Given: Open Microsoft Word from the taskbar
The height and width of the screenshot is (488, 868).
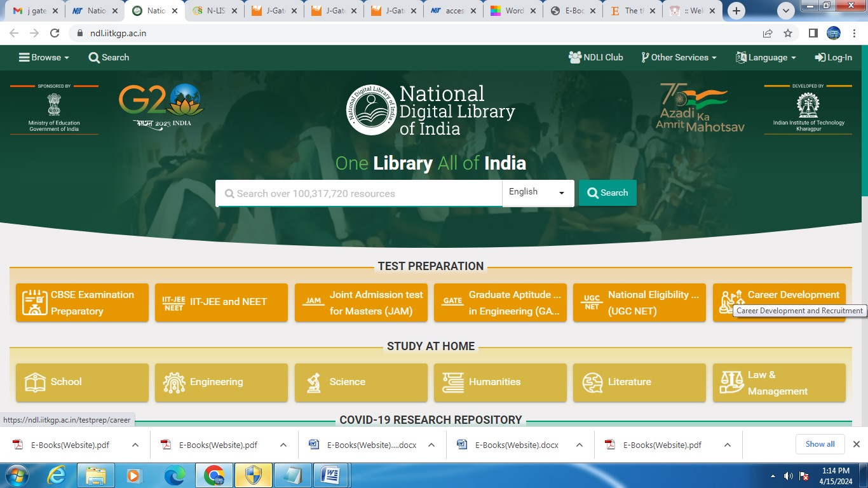Looking at the screenshot, I should 330,475.
